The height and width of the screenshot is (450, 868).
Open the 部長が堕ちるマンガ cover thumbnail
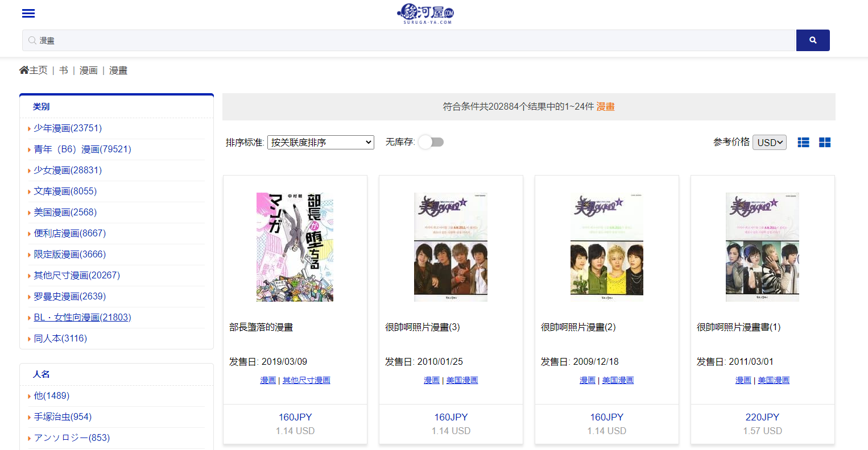coord(295,247)
